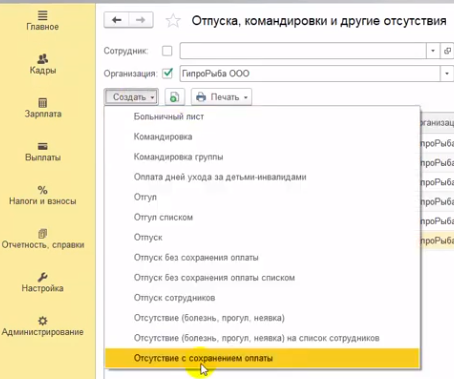Screen dimensions: 454x379
Task: Open Налоги и взносы percent icon
Action: tap(42, 190)
